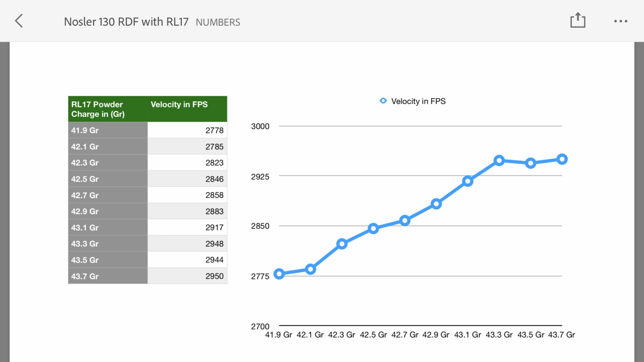
Task: Click the chart data point for 42.1 Gr
Action: coord(310,269)
